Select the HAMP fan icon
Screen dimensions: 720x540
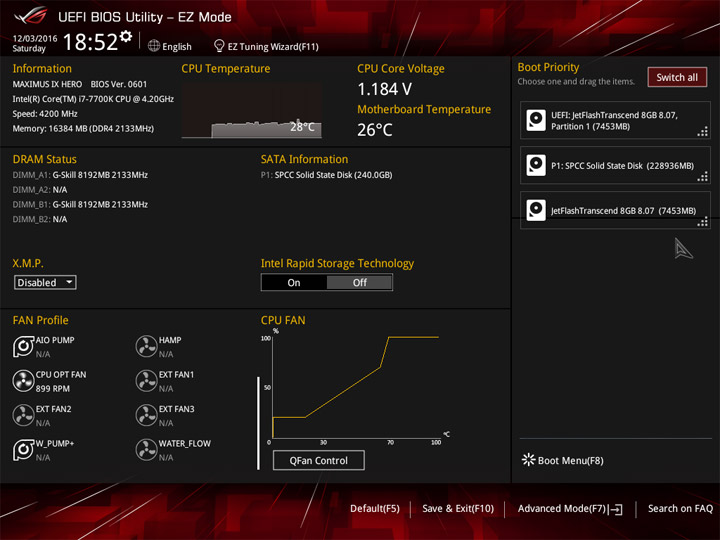pos(146,347)
